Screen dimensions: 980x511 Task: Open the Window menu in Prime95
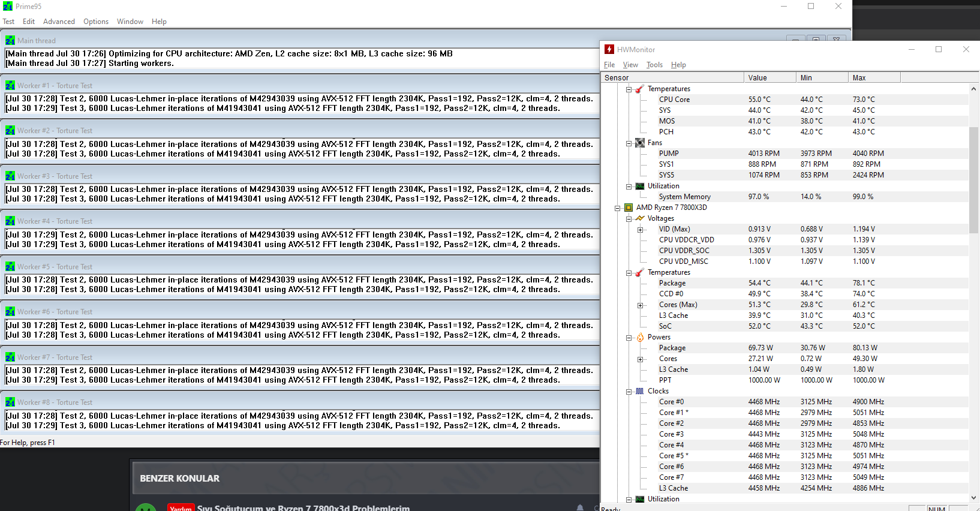130,22
